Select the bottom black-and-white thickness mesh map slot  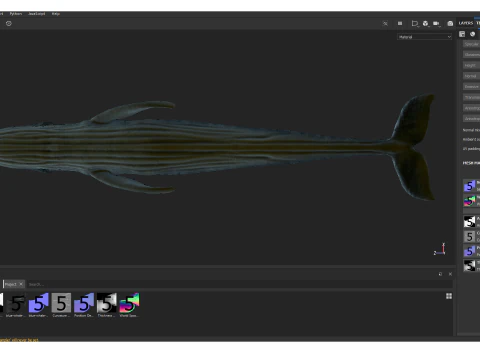coord(470,266)
